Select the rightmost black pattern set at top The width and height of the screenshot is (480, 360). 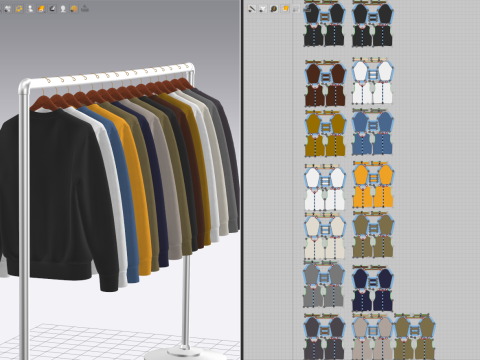click(373, 23)
